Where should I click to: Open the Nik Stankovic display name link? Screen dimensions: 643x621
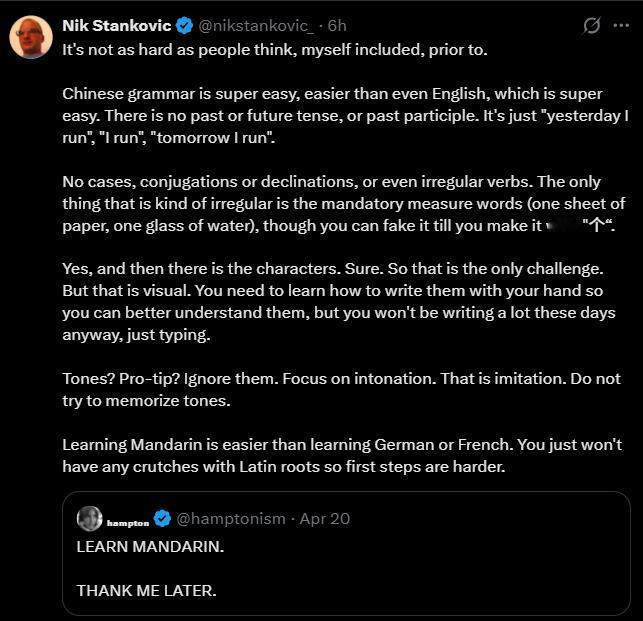pyautogui.click(x=116, y=25)
